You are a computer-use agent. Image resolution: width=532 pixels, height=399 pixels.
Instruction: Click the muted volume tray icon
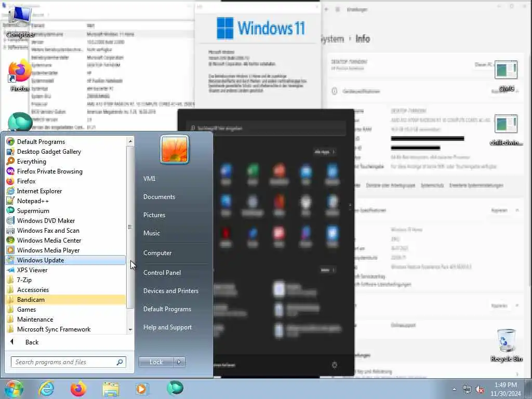(480, 390)
